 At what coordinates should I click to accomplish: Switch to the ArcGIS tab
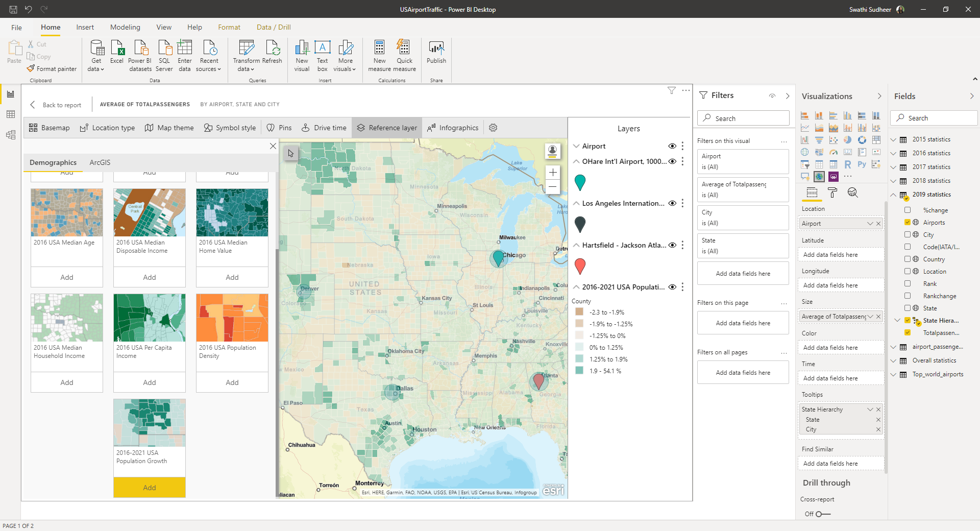coord(100,162)
